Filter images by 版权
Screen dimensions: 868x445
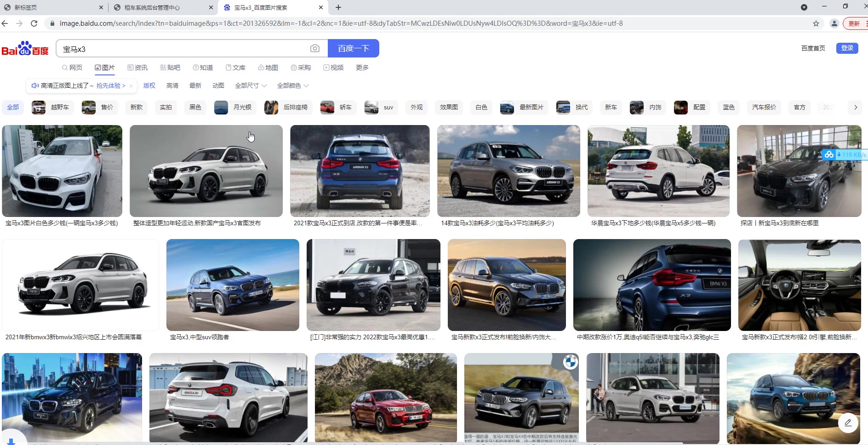coord(149,86)
